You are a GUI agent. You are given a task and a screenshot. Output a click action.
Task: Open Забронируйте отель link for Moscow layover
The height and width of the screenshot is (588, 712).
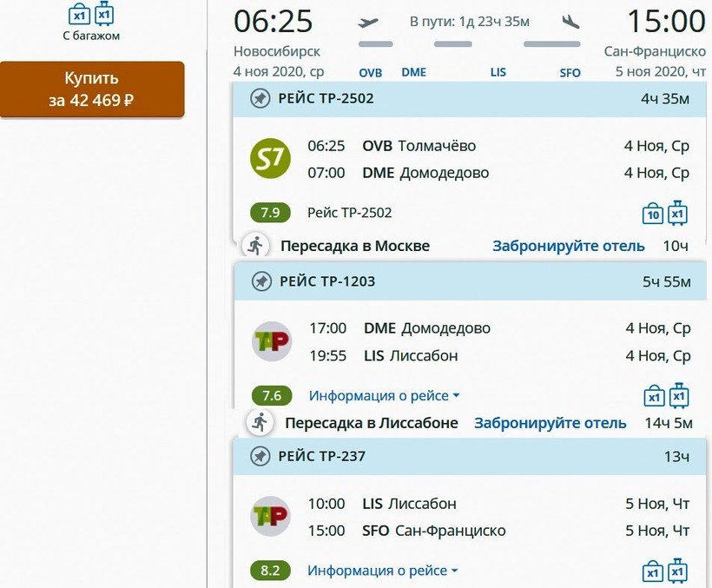569,246
